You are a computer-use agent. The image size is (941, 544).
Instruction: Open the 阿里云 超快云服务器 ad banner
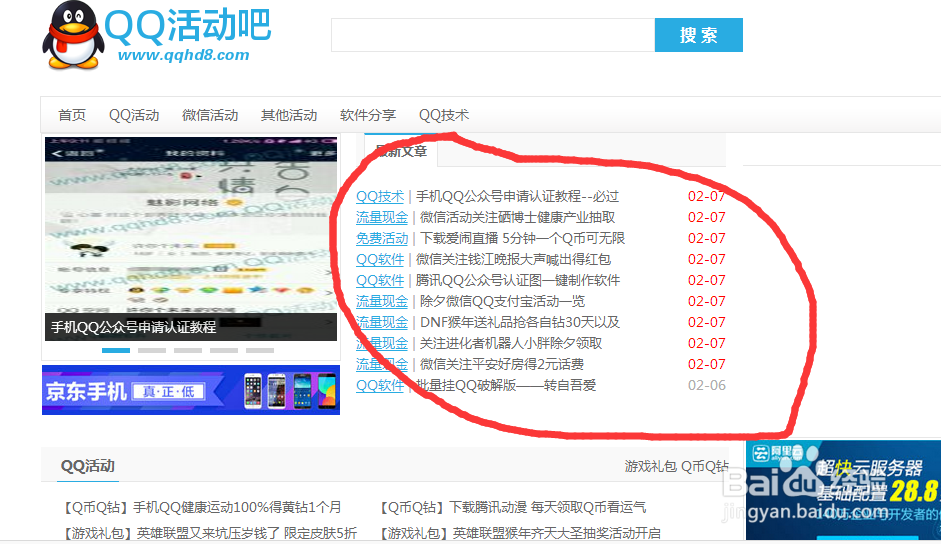[x=843, y=490]
